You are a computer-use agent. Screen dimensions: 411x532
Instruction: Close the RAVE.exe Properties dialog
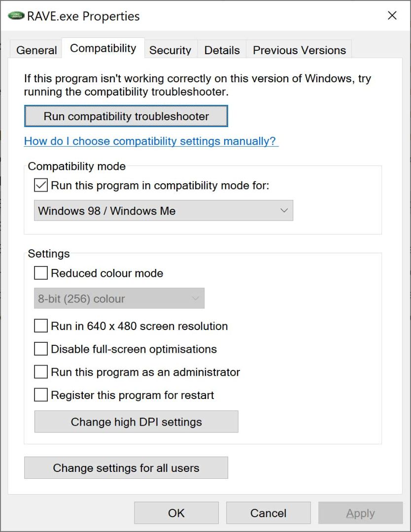[392, 16]
